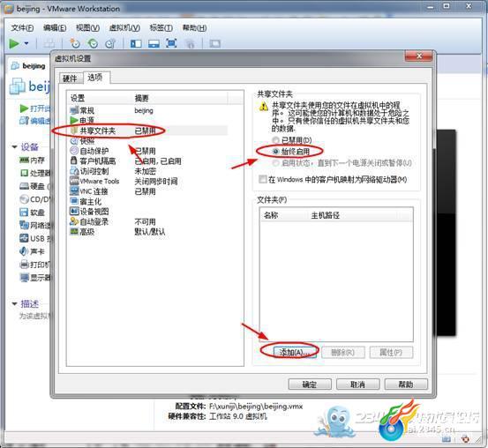Click the 帮助 dialog button
488x448 pixels.
[x=406, y=385]
